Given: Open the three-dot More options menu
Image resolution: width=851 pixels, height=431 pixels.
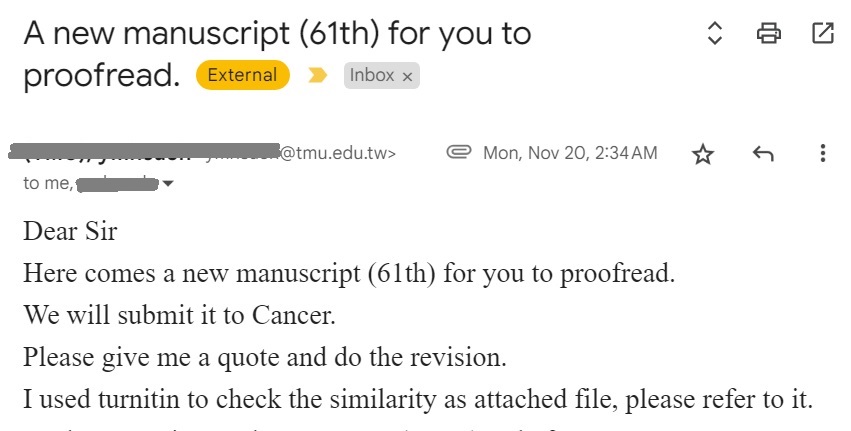Looking at the screenshot, I should click(822, 154).
